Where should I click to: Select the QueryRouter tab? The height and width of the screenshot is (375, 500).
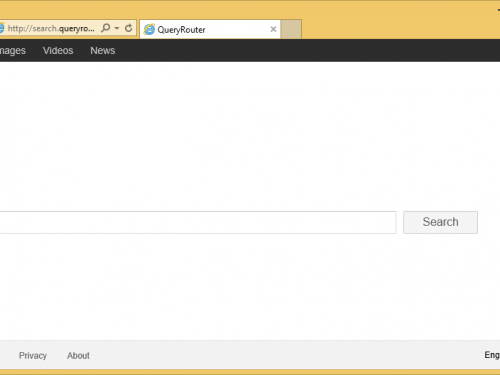(x=210, y=29)
